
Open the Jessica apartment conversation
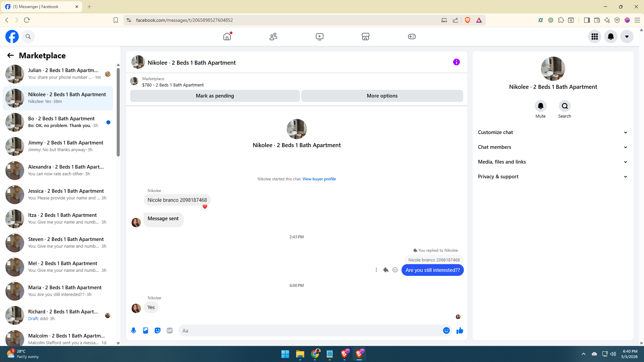pyautogui.click(x=58, y=194)
